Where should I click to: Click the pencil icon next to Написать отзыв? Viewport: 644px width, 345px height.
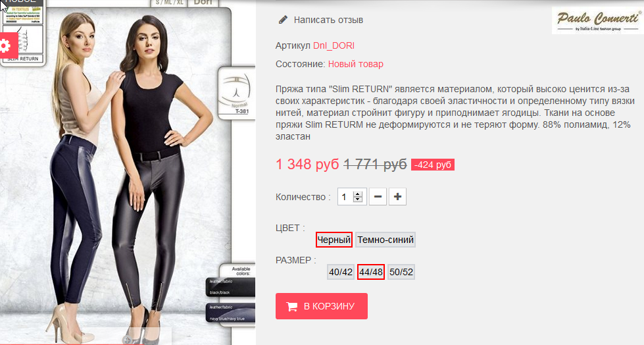tap(283, 20)
